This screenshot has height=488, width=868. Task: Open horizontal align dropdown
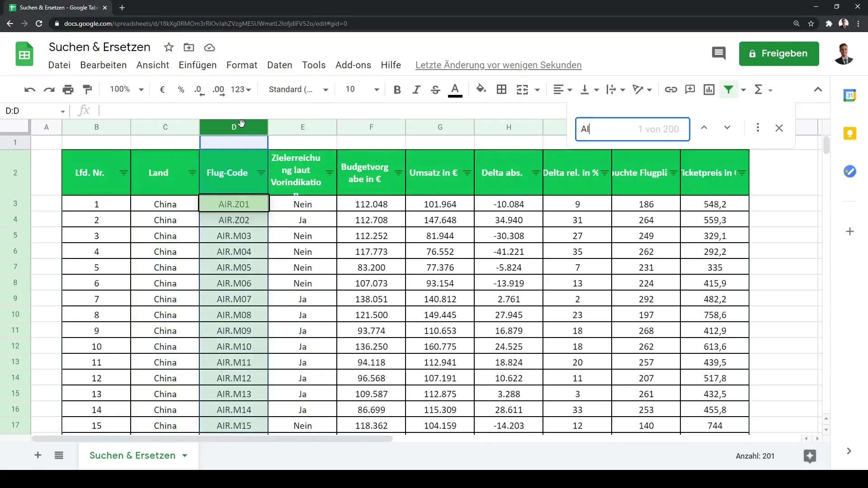point(563,89)
